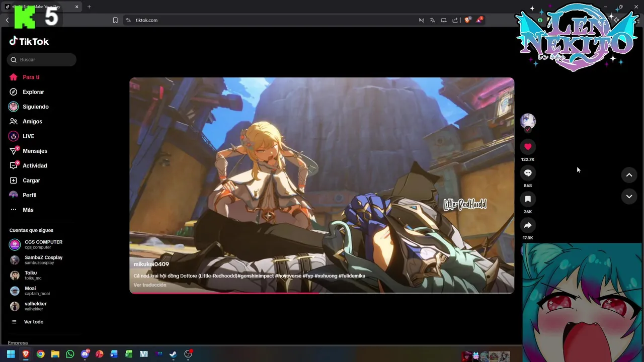Select Para ti menu item

tap(31, 77)
